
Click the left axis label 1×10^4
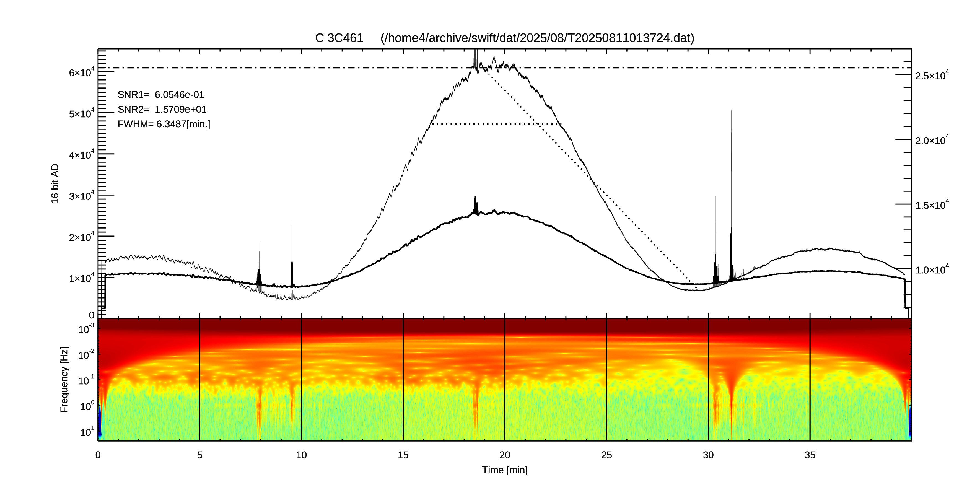81,278
